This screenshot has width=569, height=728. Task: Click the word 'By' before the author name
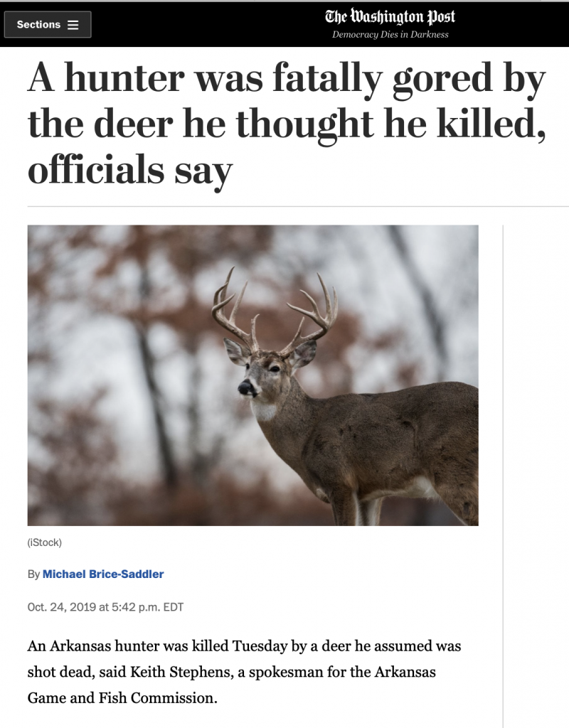coord(33,574)
